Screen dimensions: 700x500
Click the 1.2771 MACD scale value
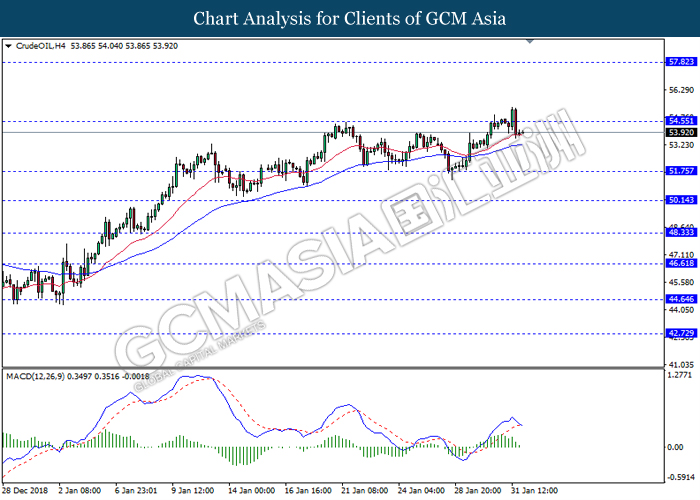pyautogui.click(x=679, y=375)
